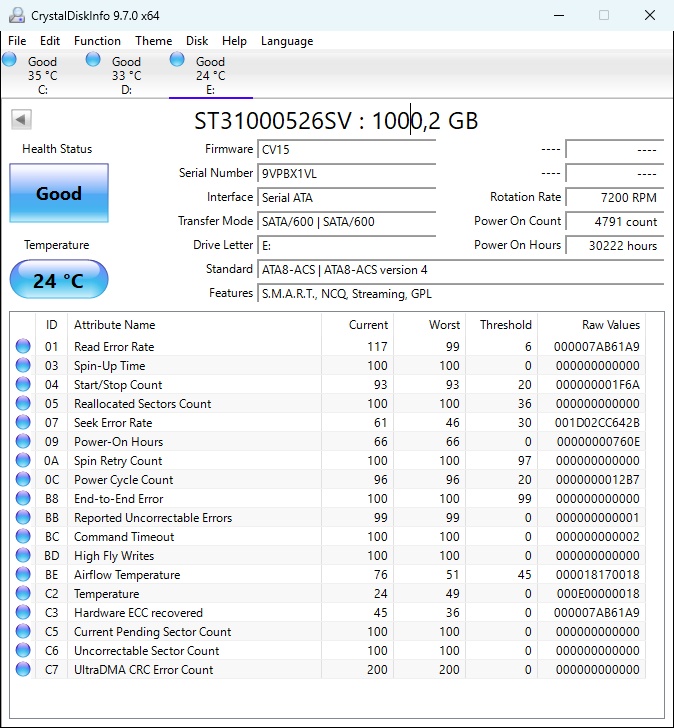Click raw value 000E00000018
The image size is (674, 728).
click(598, 594)
